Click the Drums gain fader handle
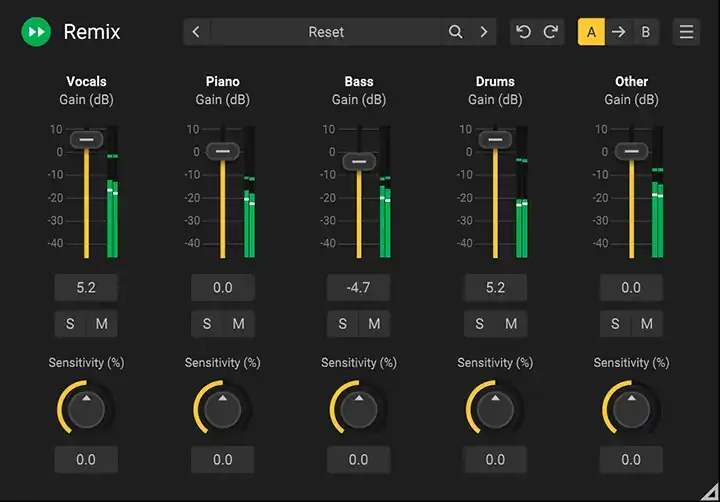Image resolution: width=720 pixels, height=502 pixels. point(495,140)
